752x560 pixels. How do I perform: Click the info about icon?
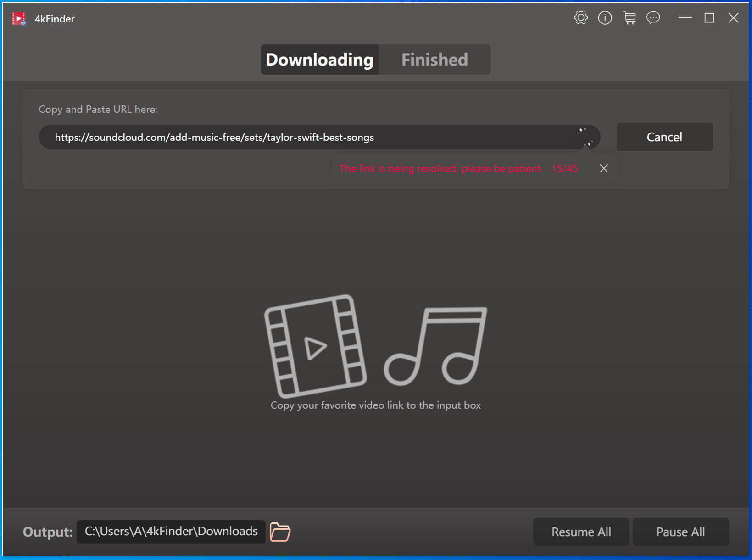pyautogui.click(x=605, y=18)
